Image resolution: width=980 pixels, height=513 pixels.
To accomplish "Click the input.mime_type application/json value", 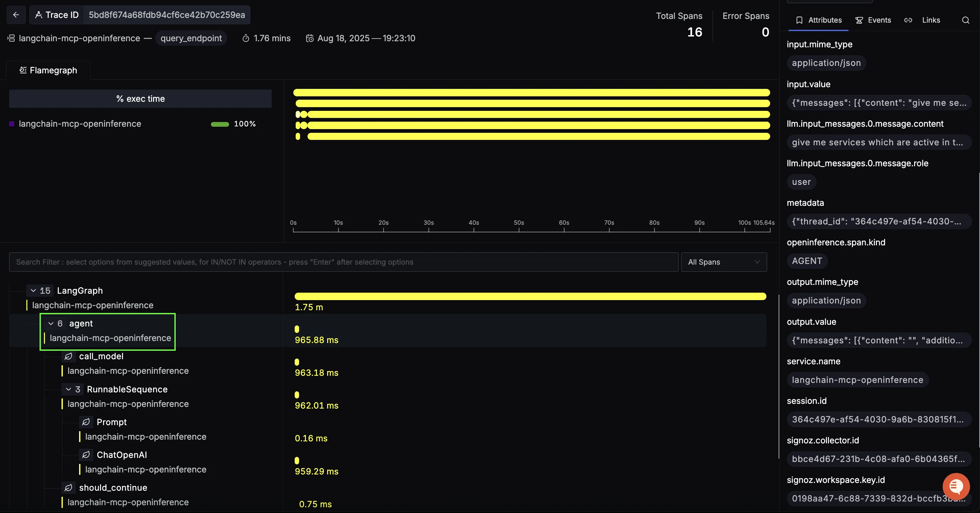I will click(x=826, y=63).
